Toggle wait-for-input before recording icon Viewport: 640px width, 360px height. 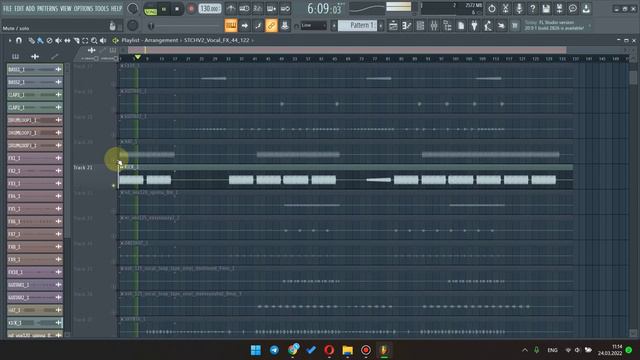(x=244, y=9)
